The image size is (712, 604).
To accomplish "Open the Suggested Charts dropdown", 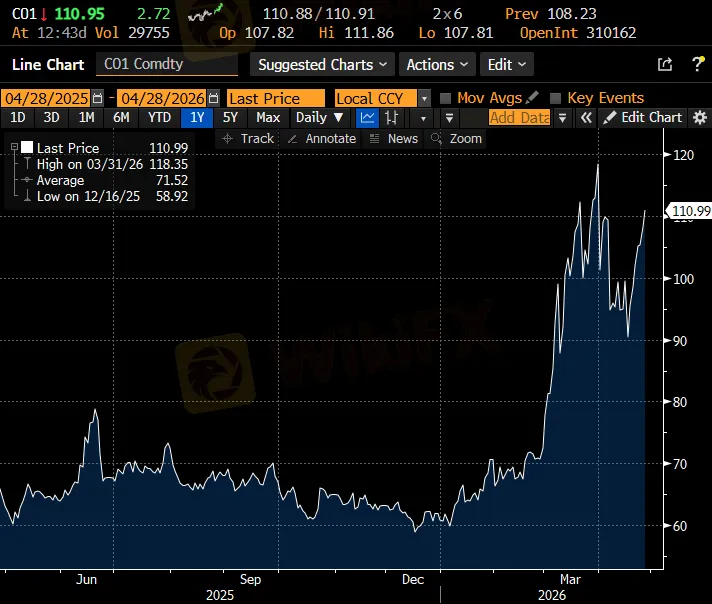I will pyautogui.click(x=315, y=65).
